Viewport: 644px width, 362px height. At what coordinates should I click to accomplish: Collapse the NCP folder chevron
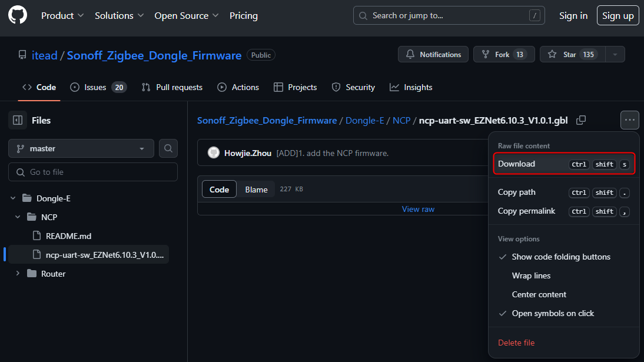(18, 217)
